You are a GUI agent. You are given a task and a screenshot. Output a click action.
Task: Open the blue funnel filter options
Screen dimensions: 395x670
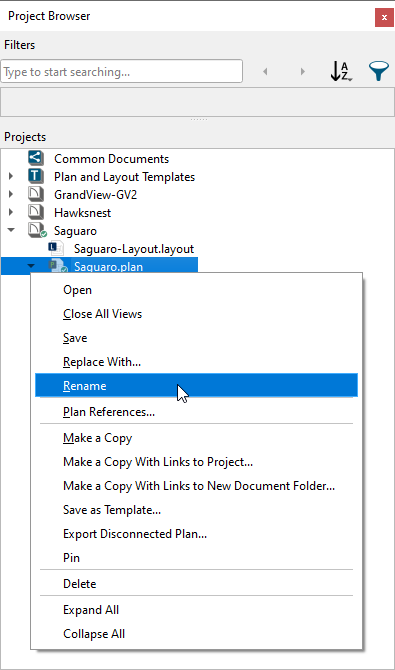click(379, 71)
